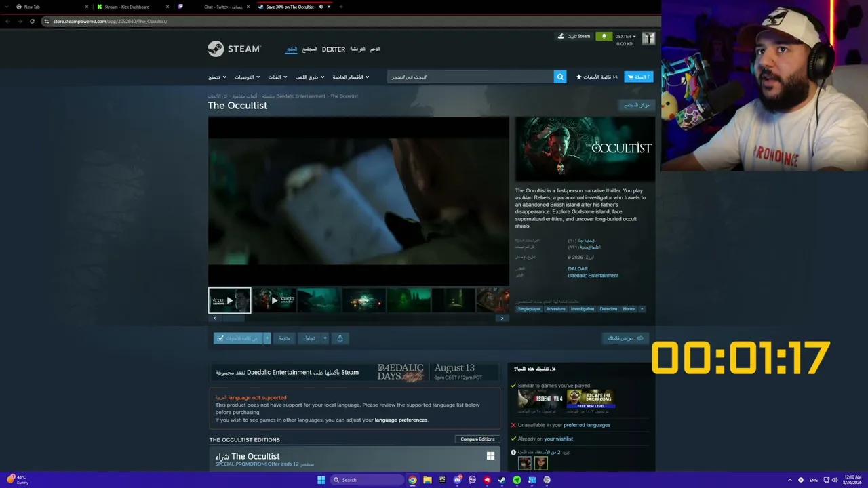Image resolution: width=868 pixels, height=488 pixels.
Task: Click the View Your Queue button
Action: tap(625, 338)
